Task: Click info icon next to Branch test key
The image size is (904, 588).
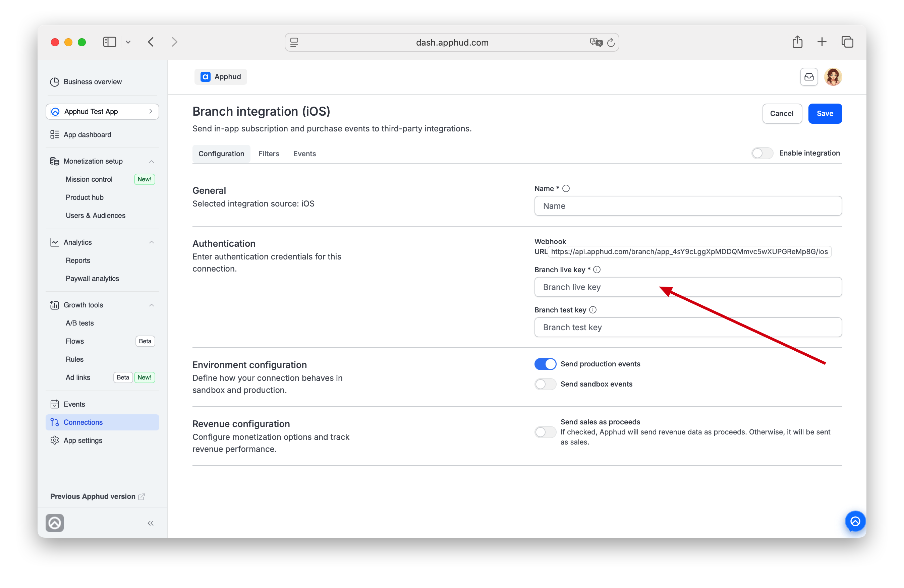Action: (592, 310)
